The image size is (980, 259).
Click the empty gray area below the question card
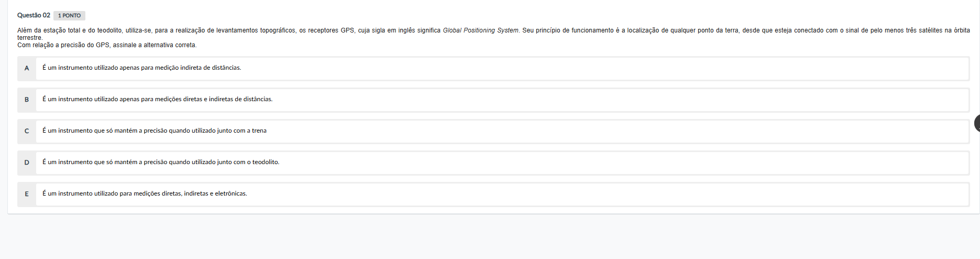pos(490,237)
